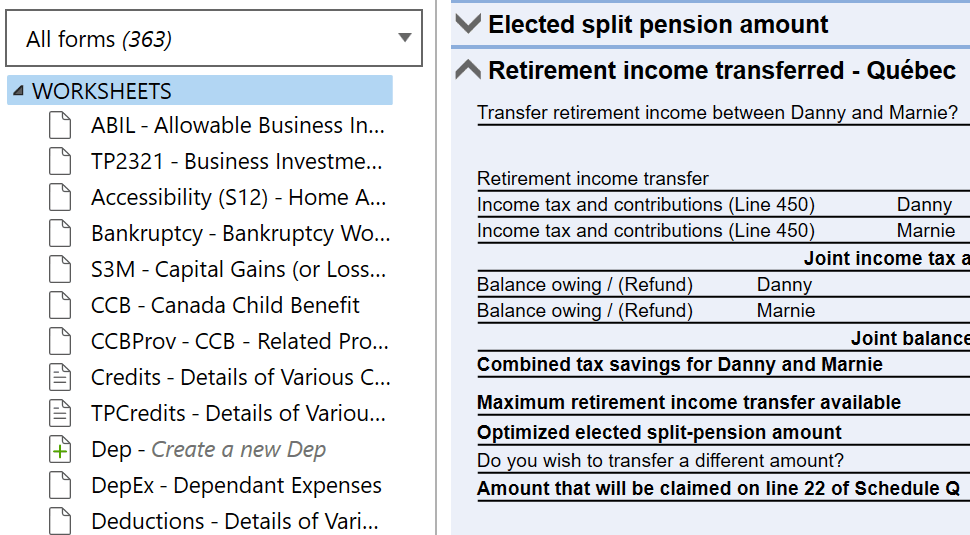Click Transfer retirement income between Danny and Marnie row
This screenshot has width=970, height=535.
723,113
